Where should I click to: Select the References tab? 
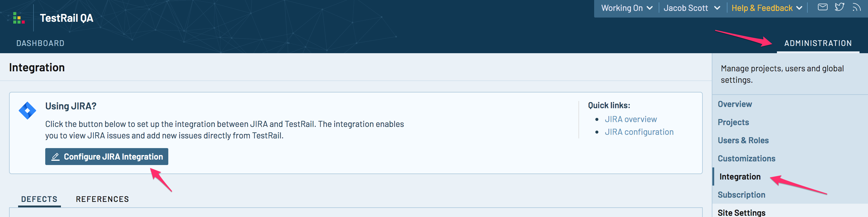tap(103, 199)
